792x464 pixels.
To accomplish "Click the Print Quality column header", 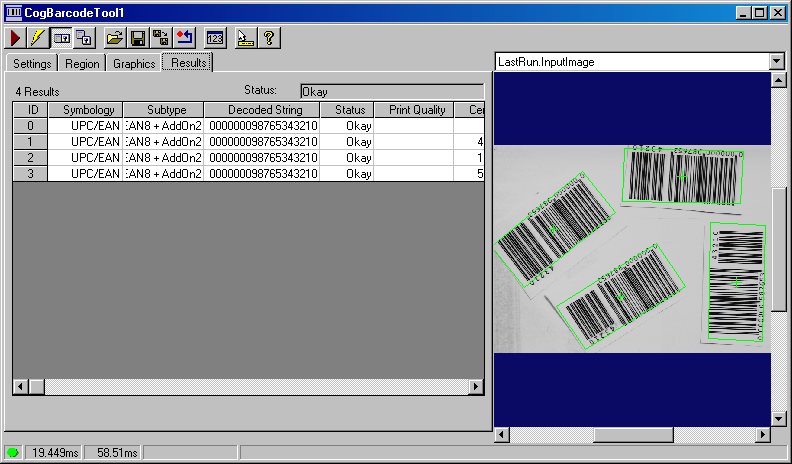I will point(414,110).
